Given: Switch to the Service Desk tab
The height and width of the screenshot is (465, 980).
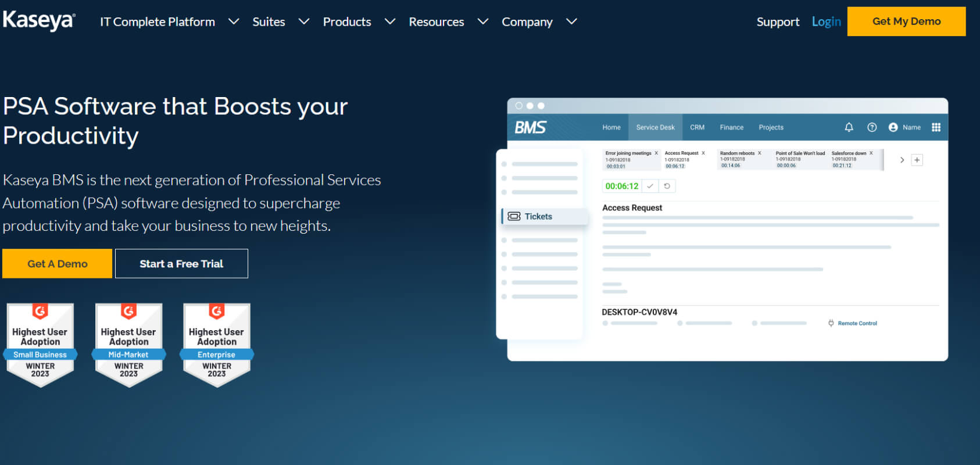Looking at the screenshot, I should [x=655, y=127].
